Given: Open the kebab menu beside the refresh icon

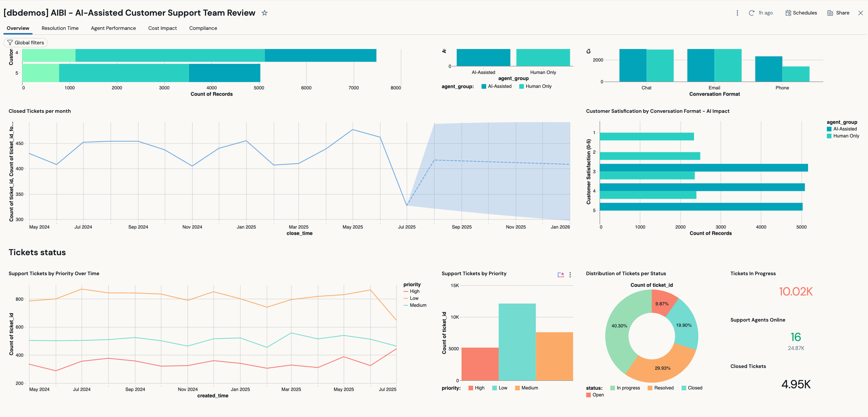Looking at the screenshot, I should (x=737, y=13).
